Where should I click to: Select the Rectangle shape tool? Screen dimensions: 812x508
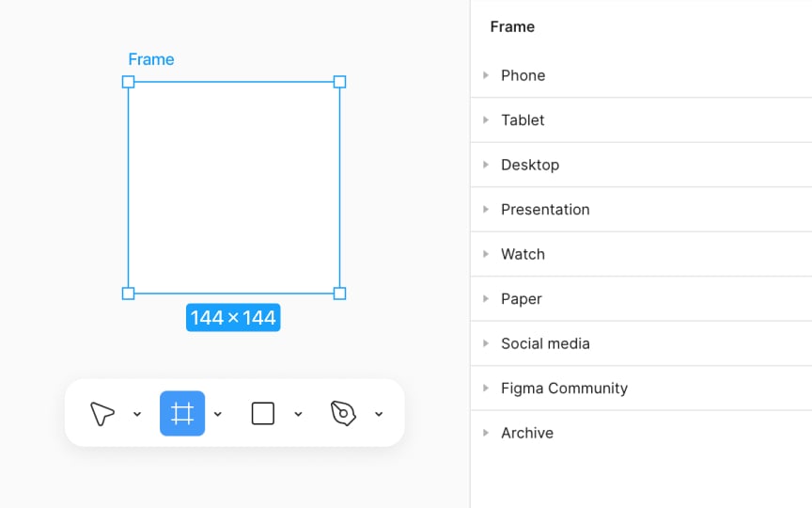click(263, 414)
